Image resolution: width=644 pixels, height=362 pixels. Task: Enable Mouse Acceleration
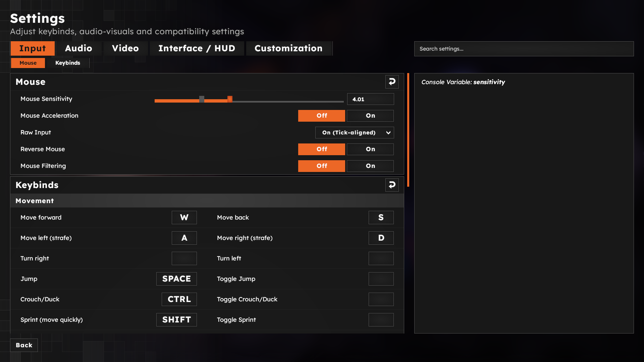pos(370,116)
